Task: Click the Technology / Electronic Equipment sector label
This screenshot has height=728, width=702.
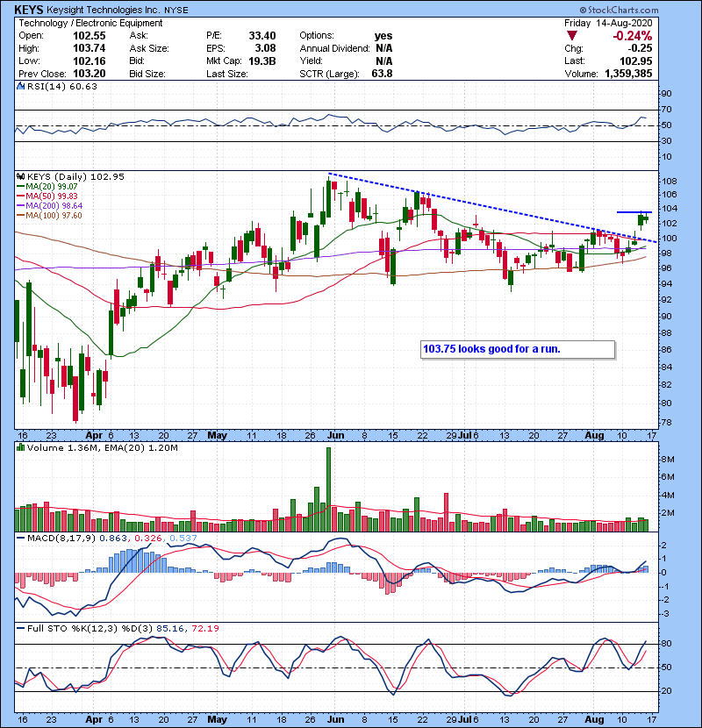Action: (90, 23)
